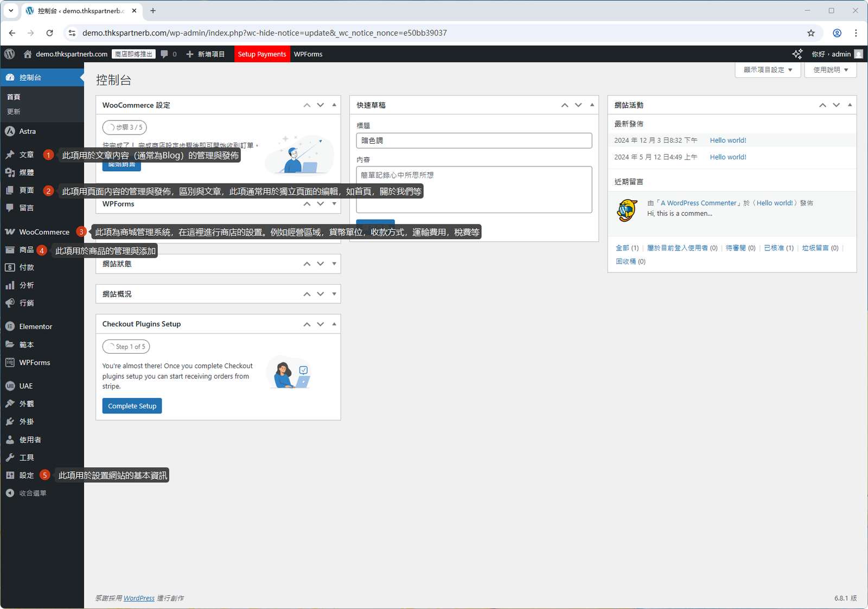The width and height of the screenshot is (868, 609).
Task: Open 行銷 marketing megaphone icon
Action: pyautogui.click(x=10, y=303)
